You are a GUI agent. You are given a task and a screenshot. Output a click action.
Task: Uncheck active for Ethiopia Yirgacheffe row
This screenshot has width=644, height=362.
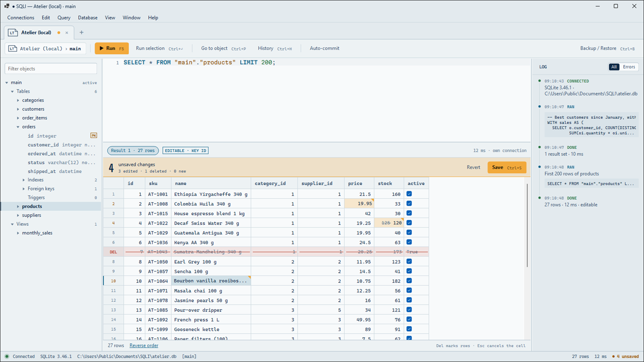click(x=409, y=194)
